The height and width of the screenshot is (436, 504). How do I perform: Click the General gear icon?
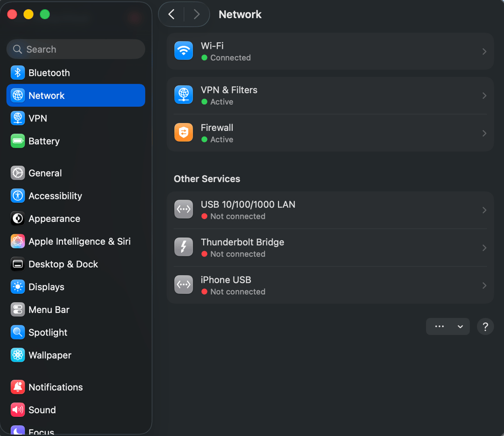18,173
